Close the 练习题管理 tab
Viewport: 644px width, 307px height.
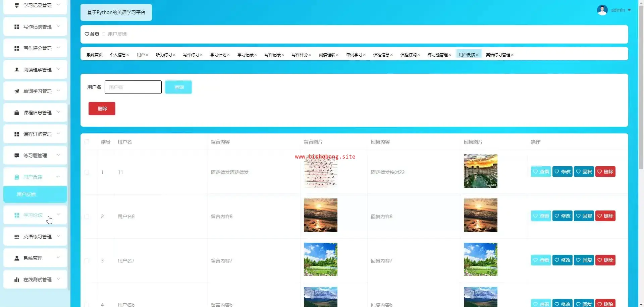[450, 55]
